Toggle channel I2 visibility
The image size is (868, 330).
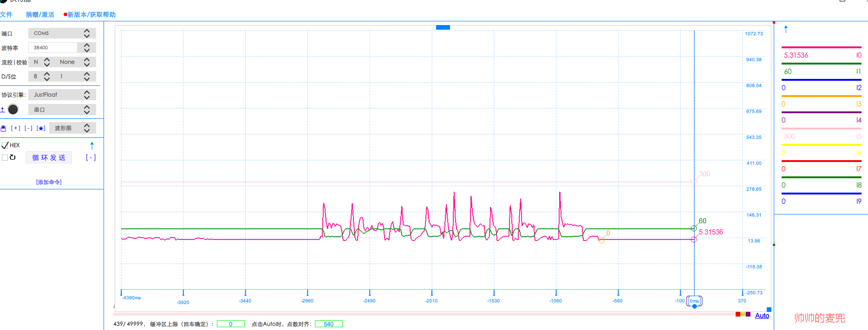pos(859,88)
